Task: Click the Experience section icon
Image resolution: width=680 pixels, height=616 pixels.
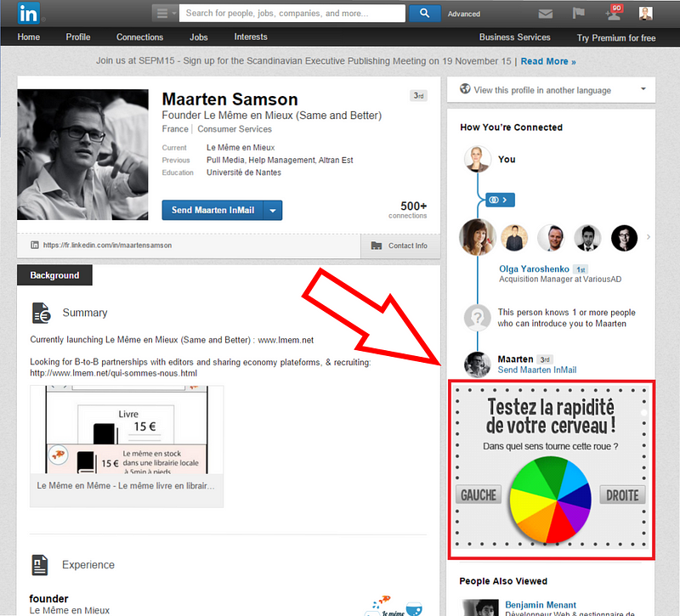Action: pyautogui.click(x=40, y=565)
